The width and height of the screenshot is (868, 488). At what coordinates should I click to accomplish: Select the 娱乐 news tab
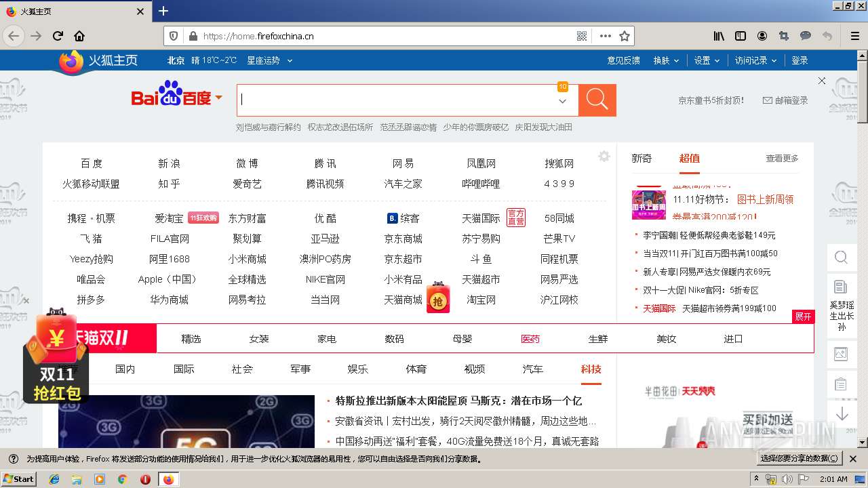(357, 369)
